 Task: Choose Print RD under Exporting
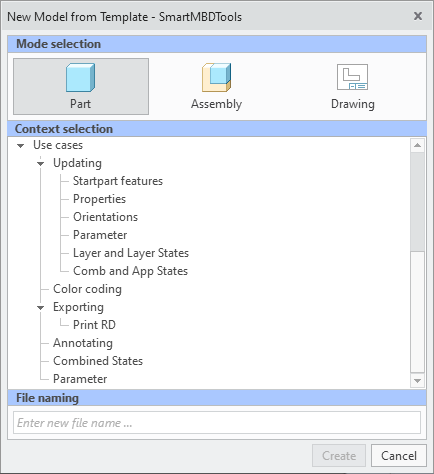(94, 325)
